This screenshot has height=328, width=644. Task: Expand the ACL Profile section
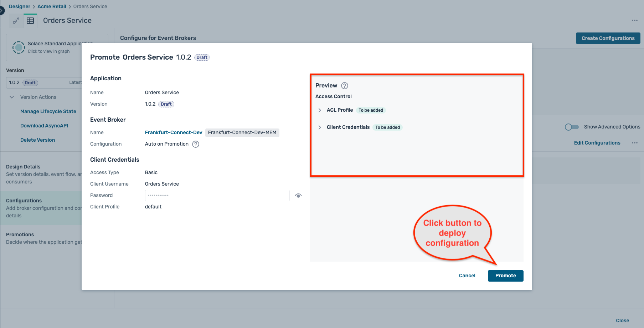coord(320,110)
